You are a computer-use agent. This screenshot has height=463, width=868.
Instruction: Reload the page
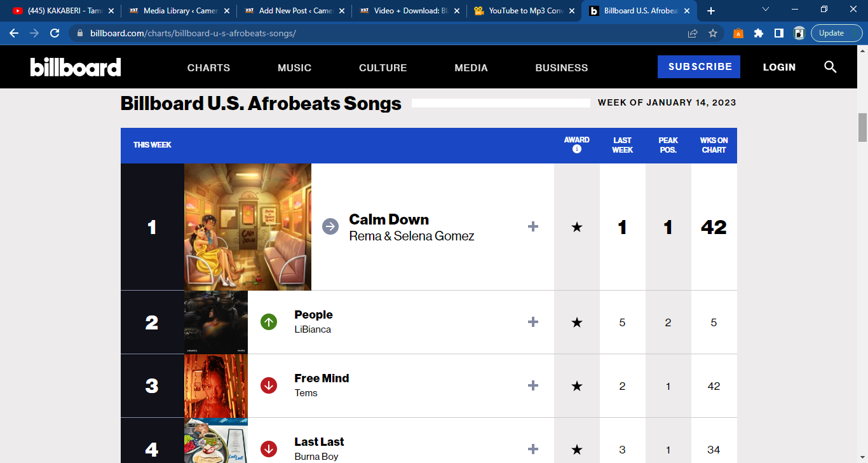55,33
